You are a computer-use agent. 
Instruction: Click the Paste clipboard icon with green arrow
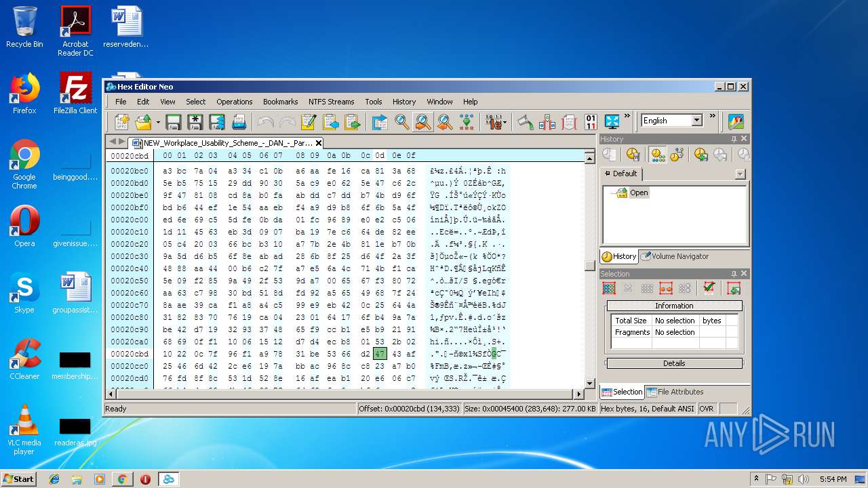352,122
